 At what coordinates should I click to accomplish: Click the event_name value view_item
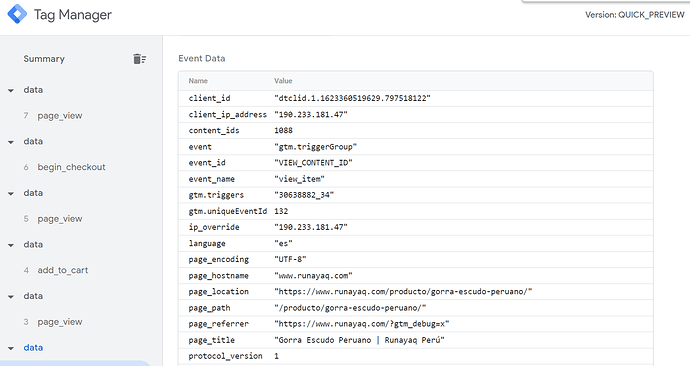[x=299, y=179]
